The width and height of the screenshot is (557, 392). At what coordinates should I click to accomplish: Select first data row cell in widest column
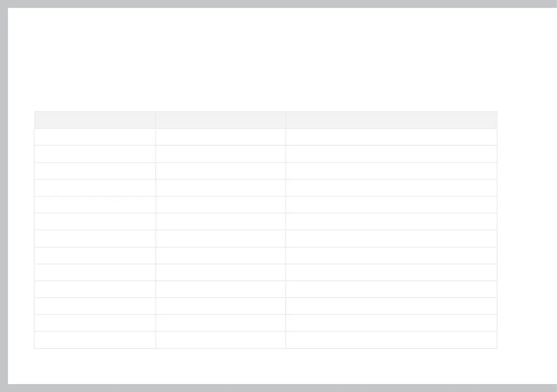391,137
